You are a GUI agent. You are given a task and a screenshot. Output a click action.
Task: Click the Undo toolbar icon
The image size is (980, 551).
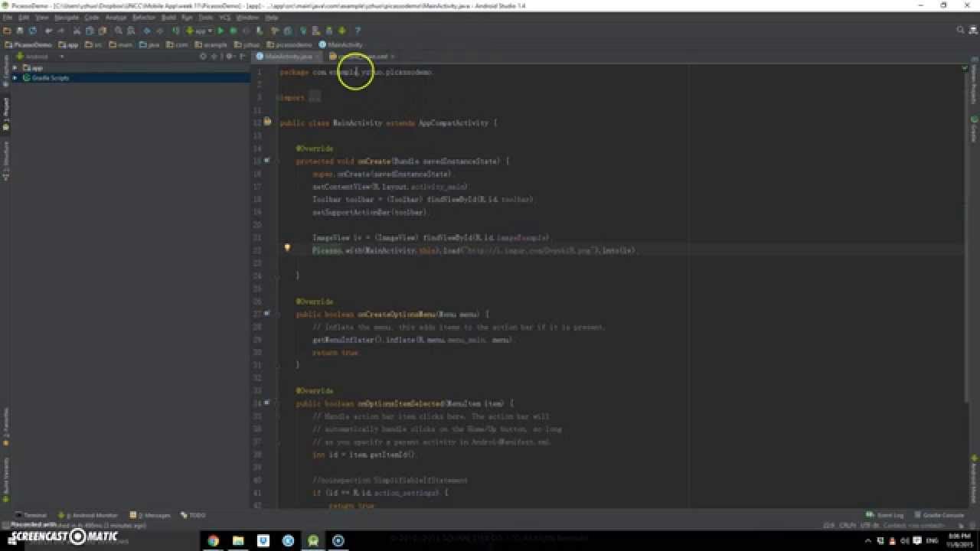[x=50, y=31]
